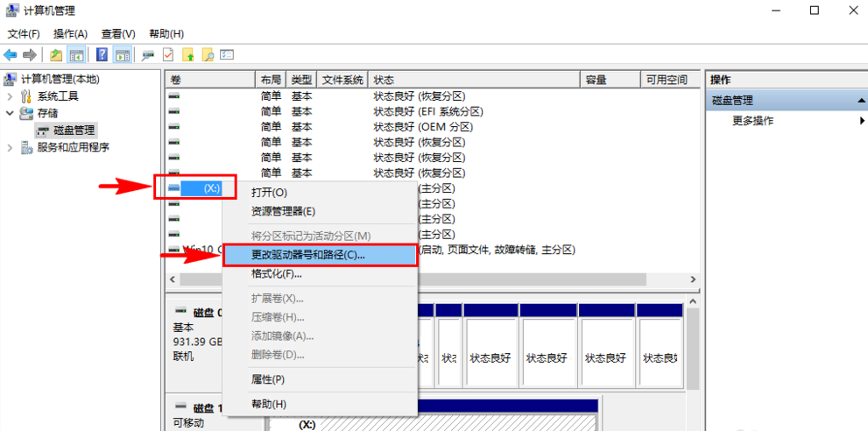This screenshot has width=868, height=431.
Task: Click the 磁盘 0 disk icon
Action: (180, 313)
